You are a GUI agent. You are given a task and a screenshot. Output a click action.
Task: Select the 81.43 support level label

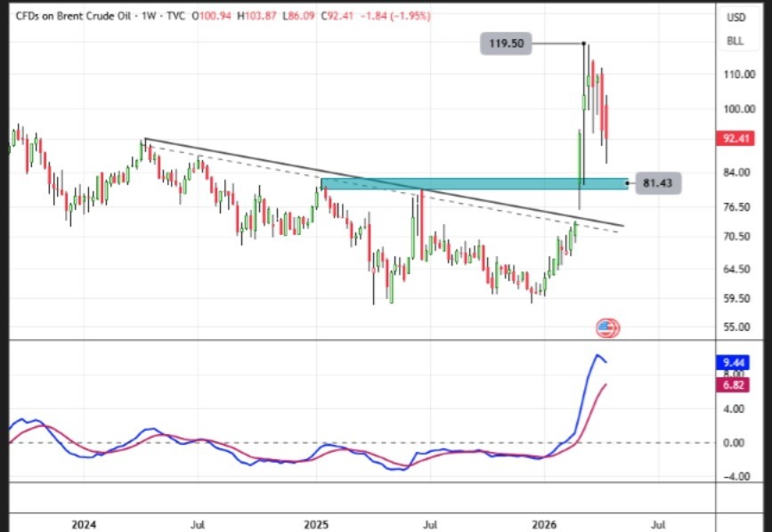655,183
